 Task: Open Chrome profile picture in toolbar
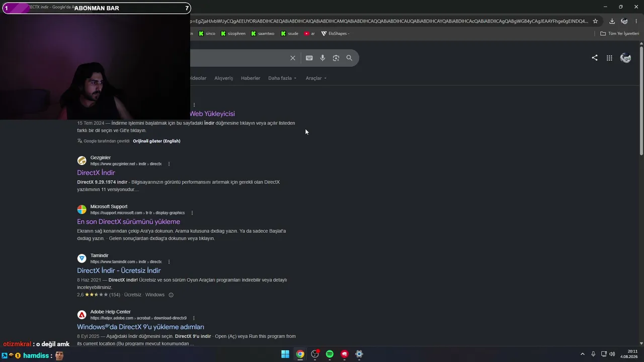(x=624, y=21)
